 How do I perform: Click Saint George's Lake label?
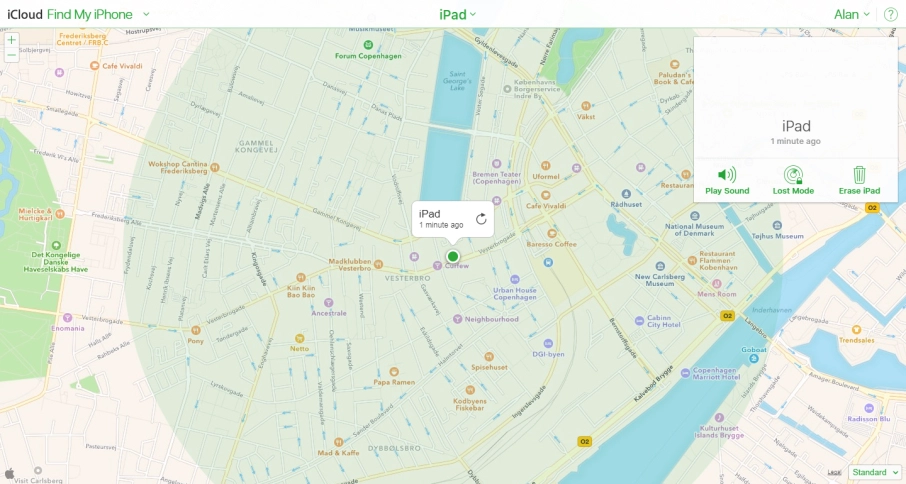coord(457,81)
